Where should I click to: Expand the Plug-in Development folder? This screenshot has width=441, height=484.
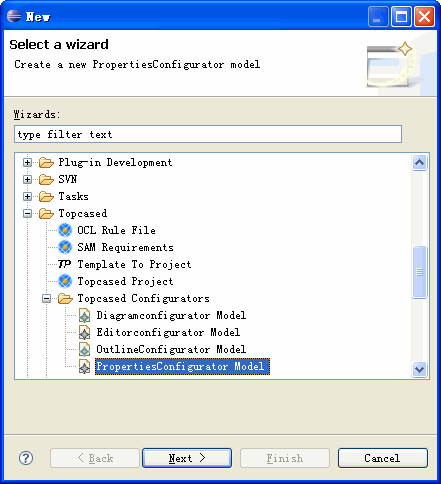(28, 163)
